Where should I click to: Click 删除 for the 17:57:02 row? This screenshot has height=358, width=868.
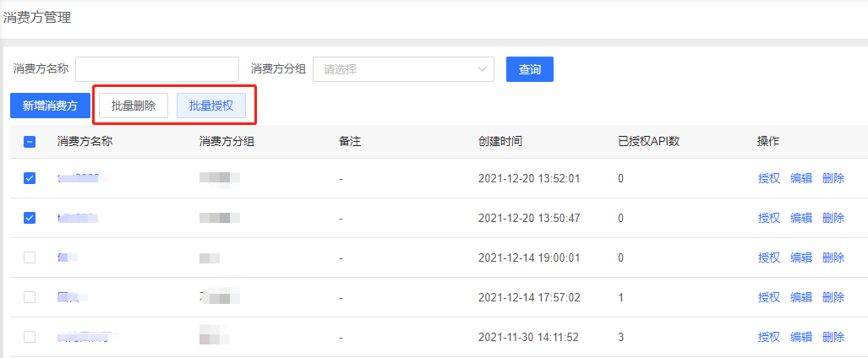[833, 297]
